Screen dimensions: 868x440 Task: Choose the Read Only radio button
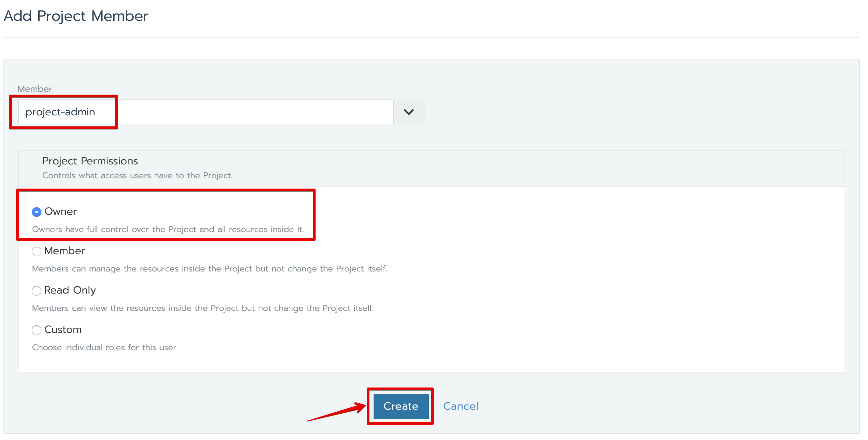click(x=37, y=290)
